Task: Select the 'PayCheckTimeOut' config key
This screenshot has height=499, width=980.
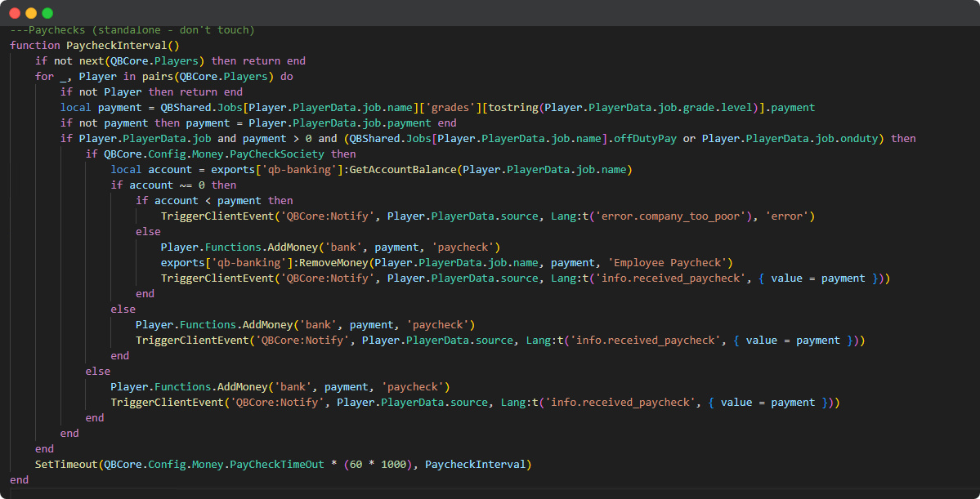Action: coord(277,465)
